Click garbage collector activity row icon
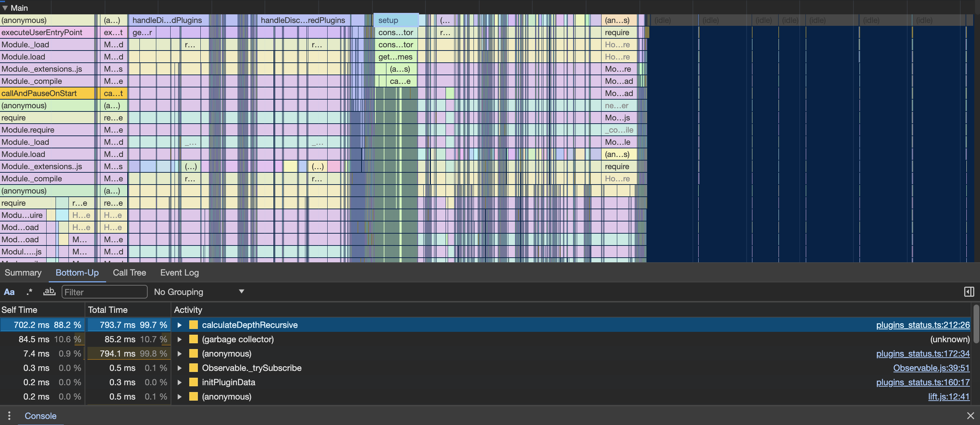This screenshot has width=980, height=425. 194,339
